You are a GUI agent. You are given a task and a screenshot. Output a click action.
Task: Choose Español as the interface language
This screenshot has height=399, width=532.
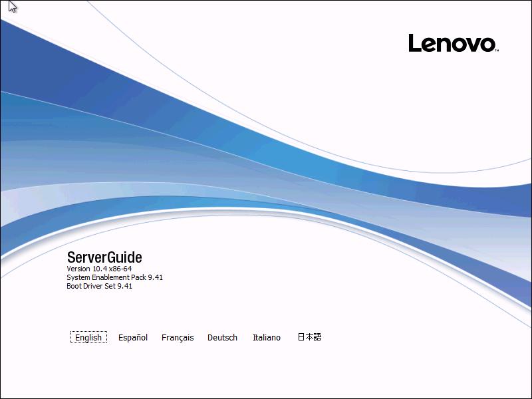[133, 337]
